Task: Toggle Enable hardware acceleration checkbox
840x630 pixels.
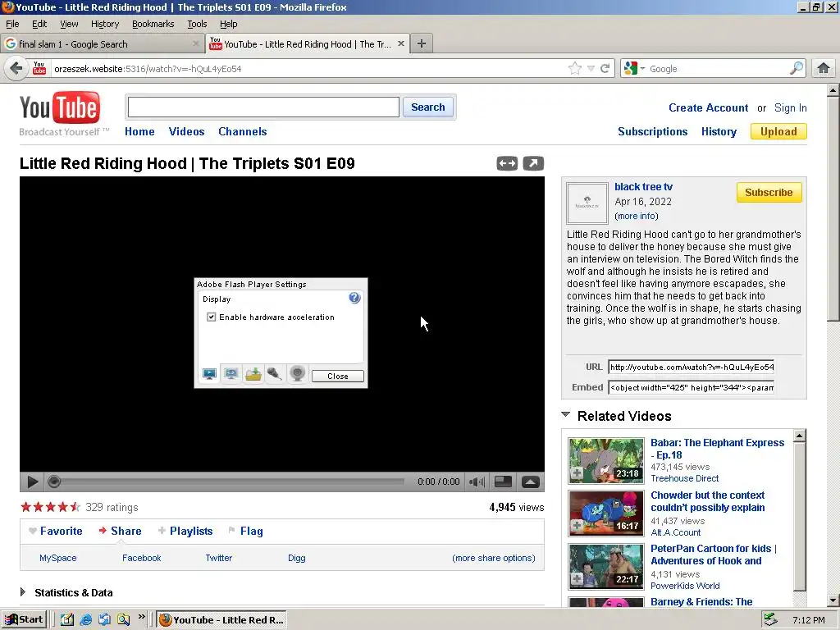Action: [x=212, y=317]
